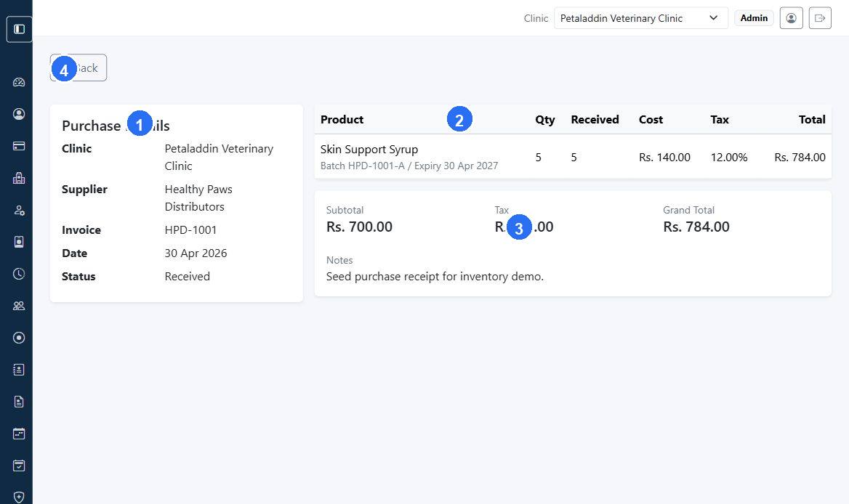Open the Clinic selection dropdown
This screenshot has height=504, width=849.
640,18
